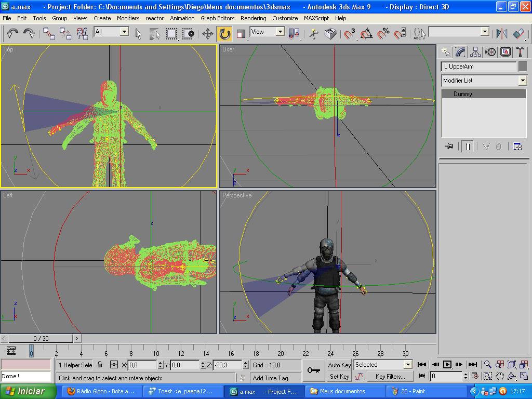Open the Modifiers menu
This screenshot has width=532, height=399.
(x=128, y=18)
